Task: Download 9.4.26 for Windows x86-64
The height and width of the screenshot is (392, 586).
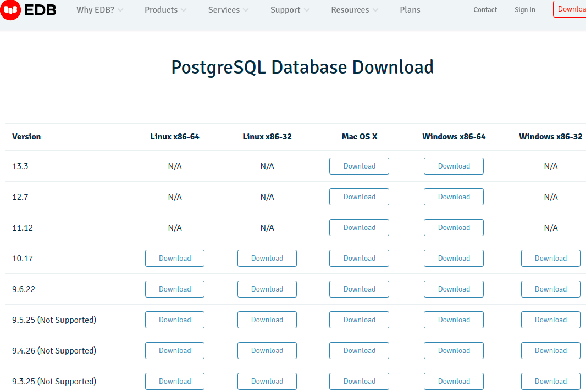Action: coord(454,351)
